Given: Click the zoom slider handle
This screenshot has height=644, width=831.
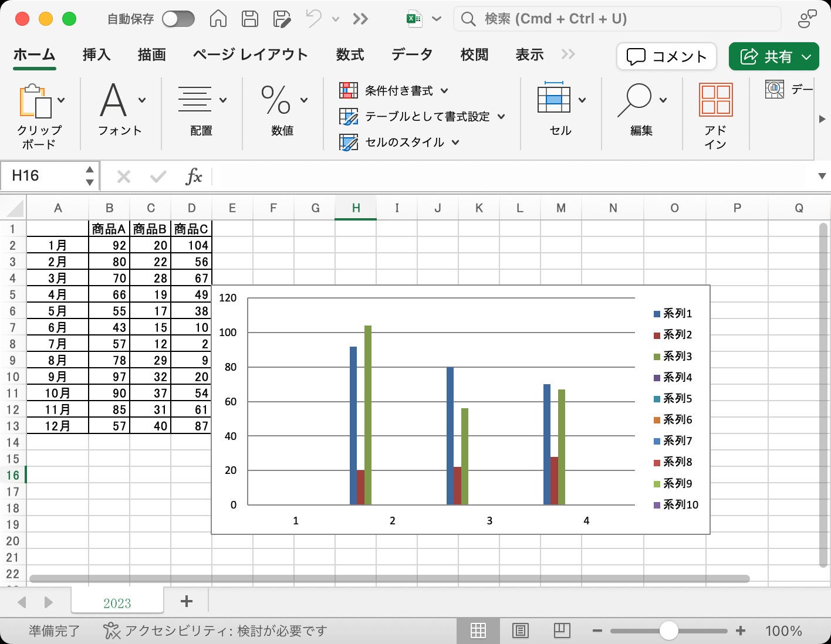Looking at the screenshot, I should [668, 631].
